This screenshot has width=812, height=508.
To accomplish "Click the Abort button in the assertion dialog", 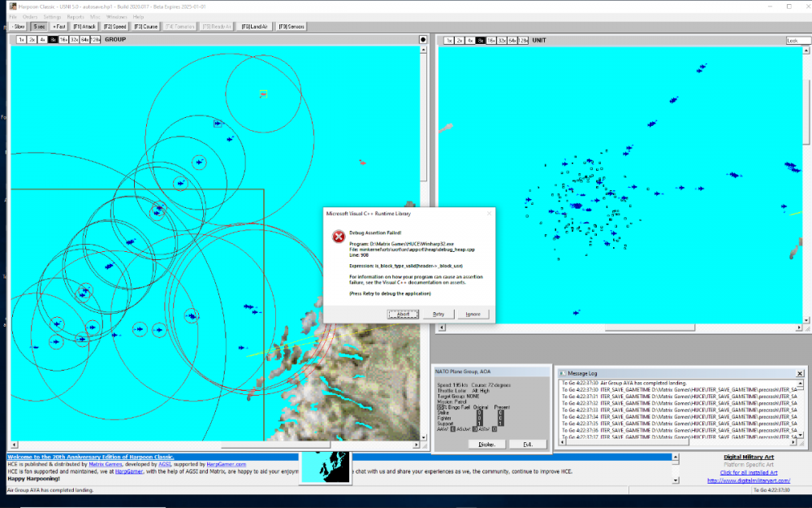I will pos(403,314).
